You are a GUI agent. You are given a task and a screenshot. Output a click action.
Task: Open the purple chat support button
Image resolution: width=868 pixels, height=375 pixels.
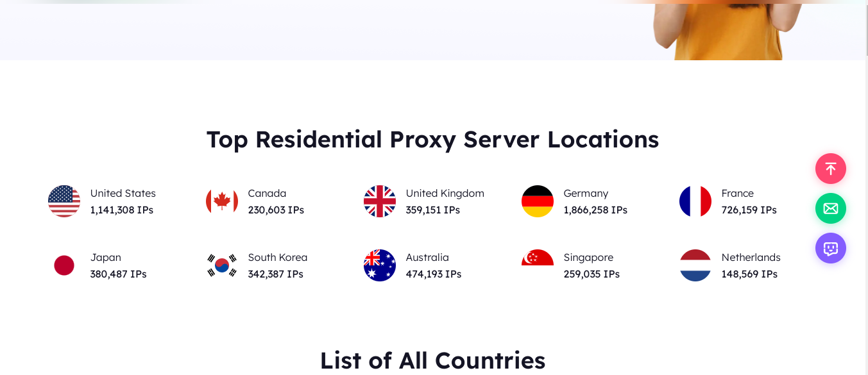pos(831,248)
